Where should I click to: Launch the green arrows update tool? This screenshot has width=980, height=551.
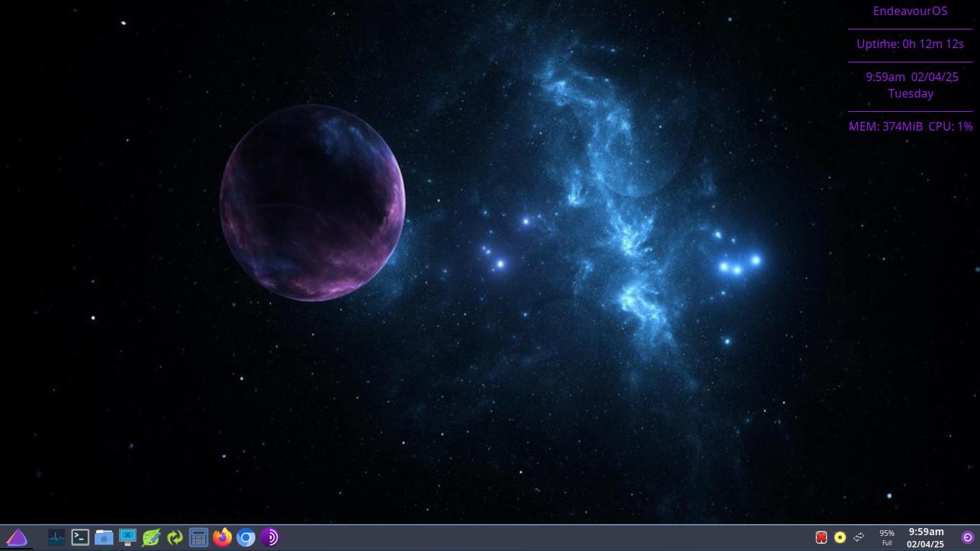[175, 537]
